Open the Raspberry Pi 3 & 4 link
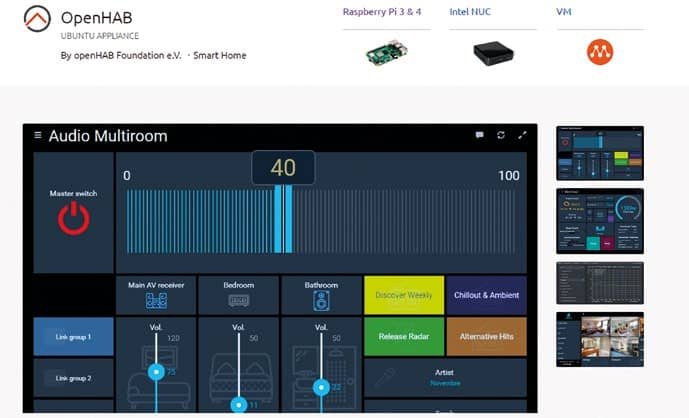The width and height of the screenshot is (689, 418). tap(382, 12)
